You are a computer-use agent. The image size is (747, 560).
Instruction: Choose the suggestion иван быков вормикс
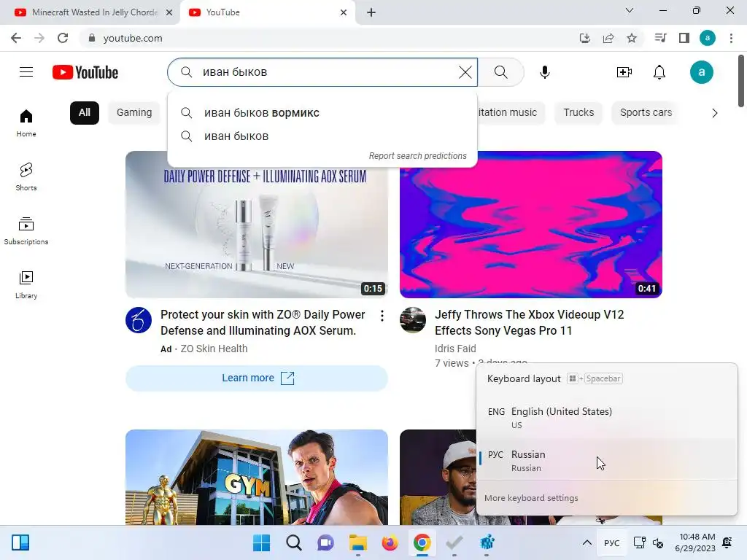[322, 113]
